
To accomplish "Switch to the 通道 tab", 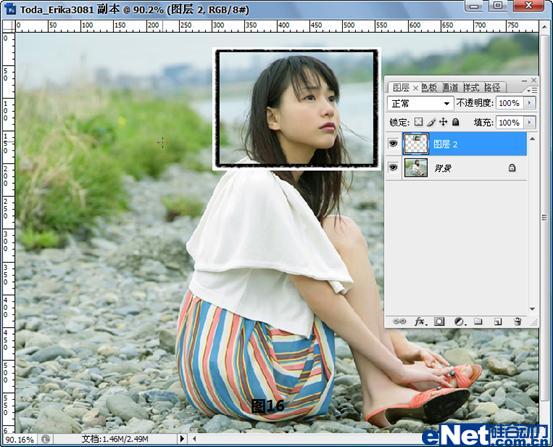I will tap(450, 88).
